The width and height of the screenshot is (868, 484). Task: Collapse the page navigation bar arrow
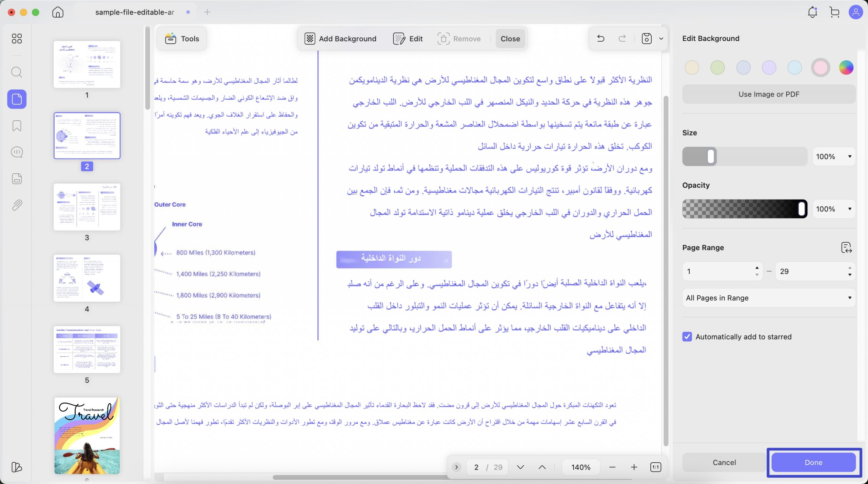(x=456, y=467)
